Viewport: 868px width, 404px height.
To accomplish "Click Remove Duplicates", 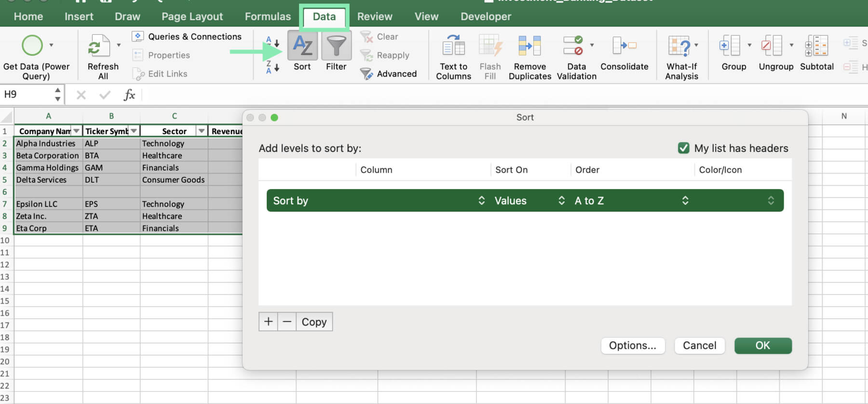I will point(530,57).
